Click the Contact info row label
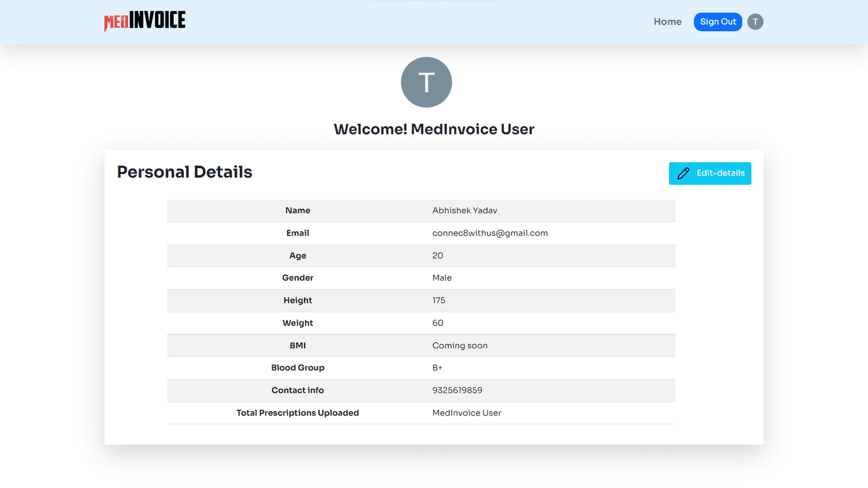868x488 pixels. 298,390
